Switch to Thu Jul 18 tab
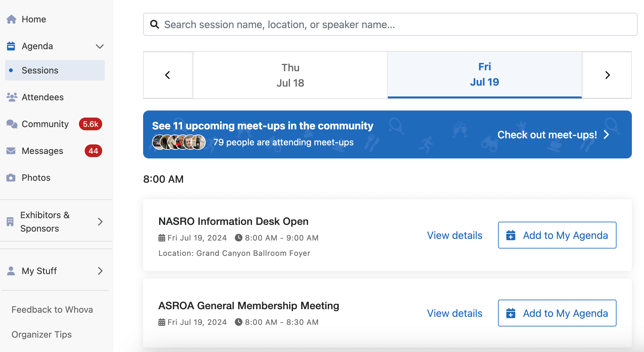 pyautogui.click(x=290, y=75)
